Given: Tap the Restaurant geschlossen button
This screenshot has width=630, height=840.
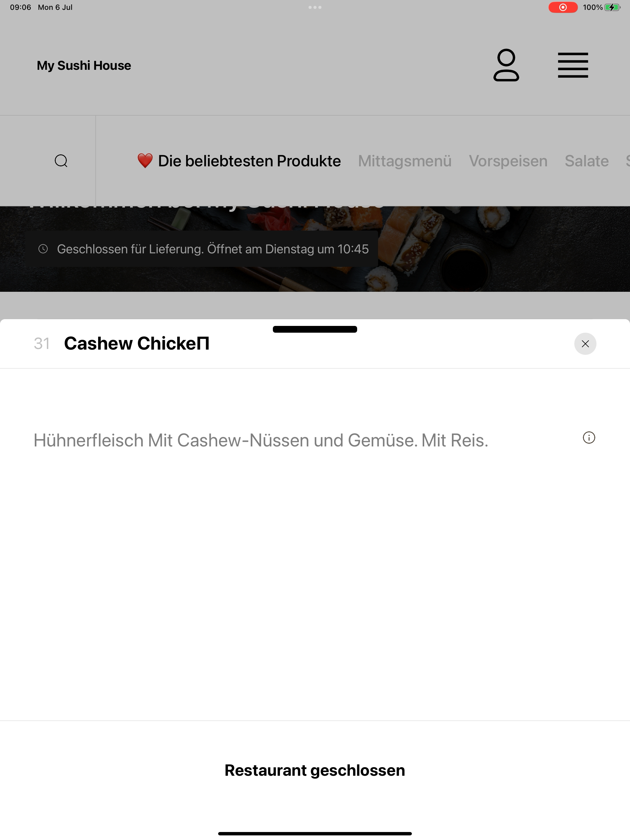Looking at the screenshot, I should click(315, 770).
